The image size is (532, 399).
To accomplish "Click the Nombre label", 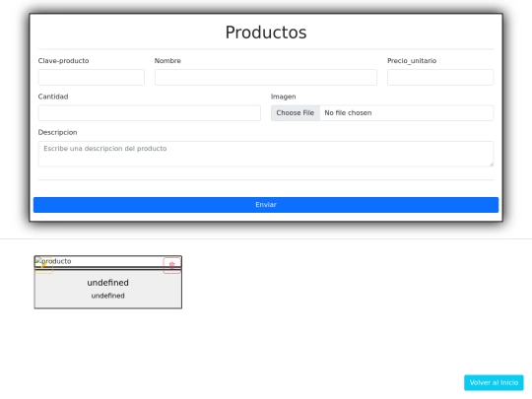I will (x=167, y=61).
